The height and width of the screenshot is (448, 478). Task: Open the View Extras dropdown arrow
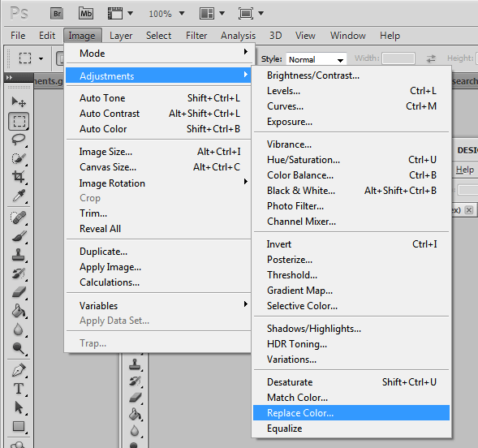coord(130,14)
